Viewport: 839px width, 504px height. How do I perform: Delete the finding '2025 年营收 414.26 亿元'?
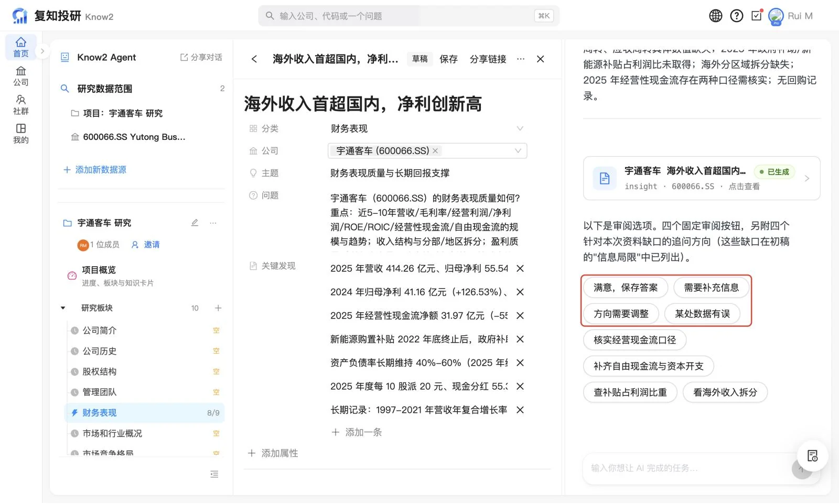point(520,268)
